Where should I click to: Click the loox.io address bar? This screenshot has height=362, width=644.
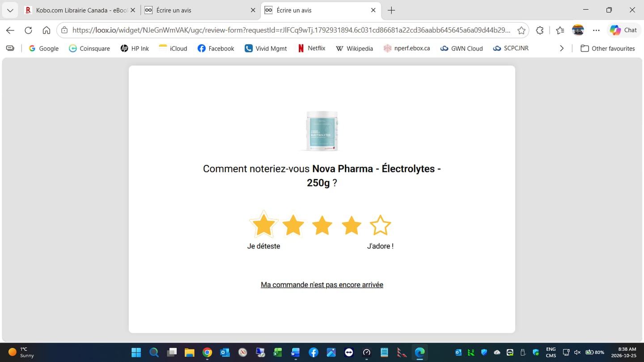pyautogui.click(x=291, y=30)
